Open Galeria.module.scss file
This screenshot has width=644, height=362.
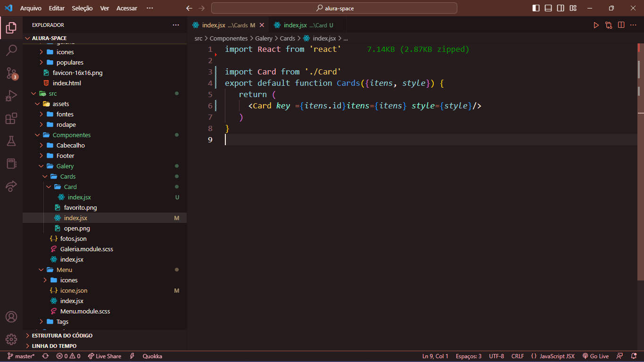click(x=87, y=249)
